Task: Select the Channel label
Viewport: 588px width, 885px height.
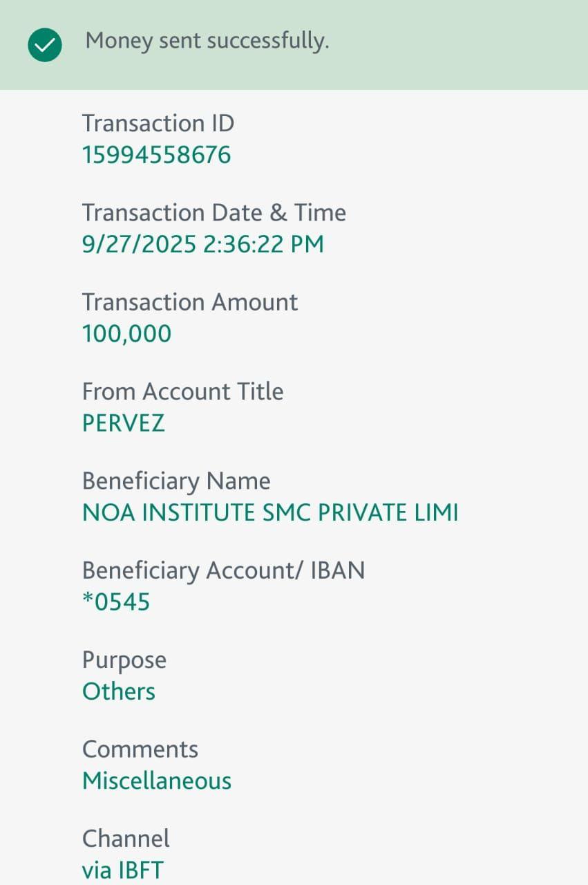Action: pyautogui.click(x=126, y=839)
